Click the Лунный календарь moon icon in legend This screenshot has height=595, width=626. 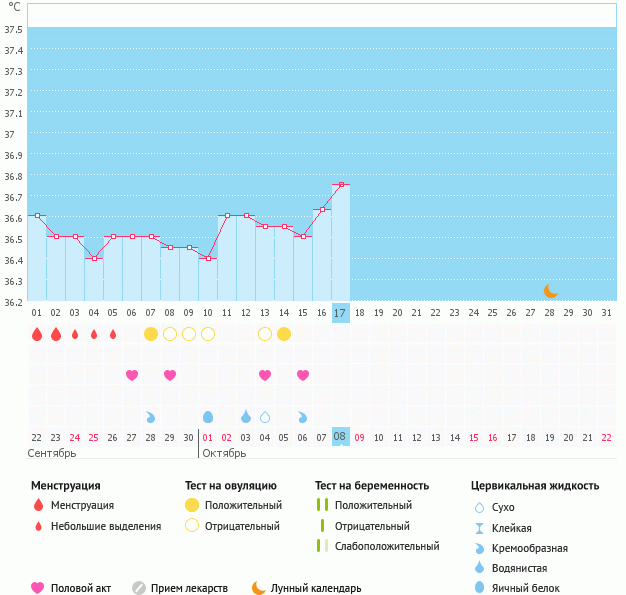(x=259, y=588)
